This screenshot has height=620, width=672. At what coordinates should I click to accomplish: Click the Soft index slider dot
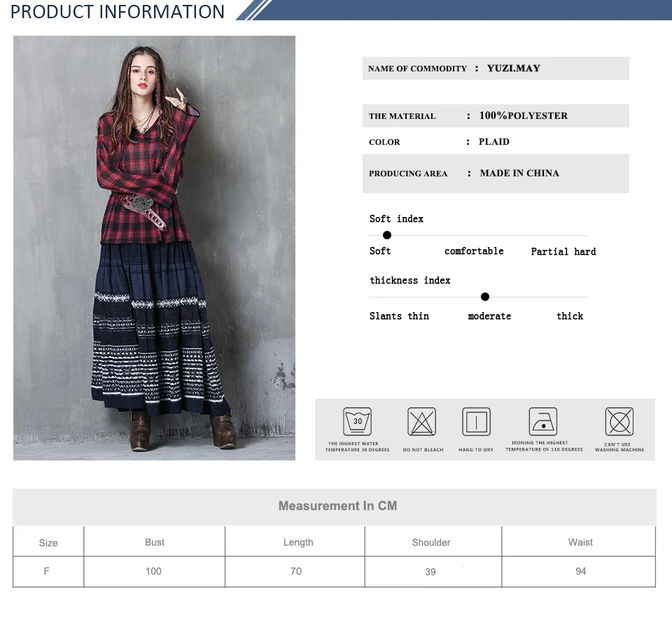[x=387, y=235]
